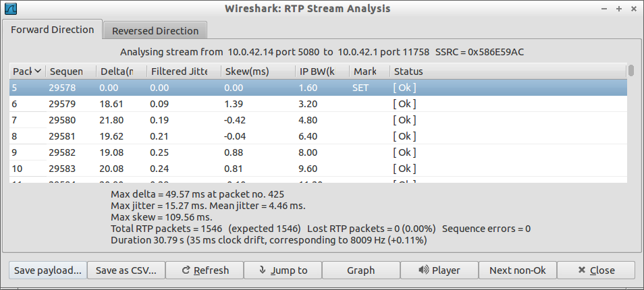The height and width of the screenshot is (290, 644).
Task: Click the Max jitter summary line
Action: 208,206
